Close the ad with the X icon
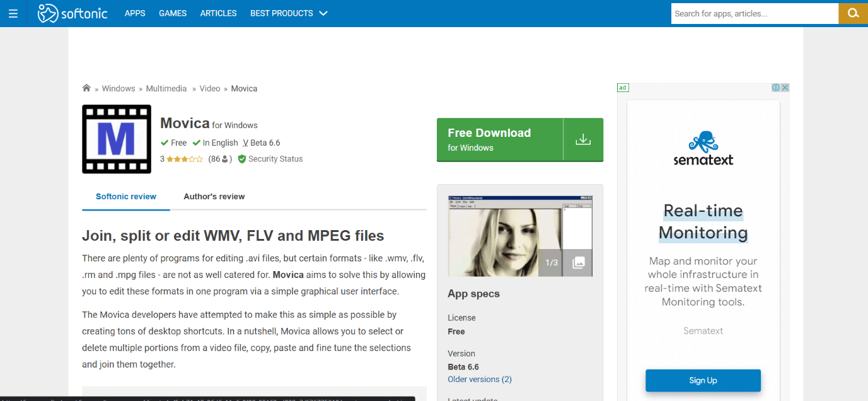868x401 pixels. 785,88
